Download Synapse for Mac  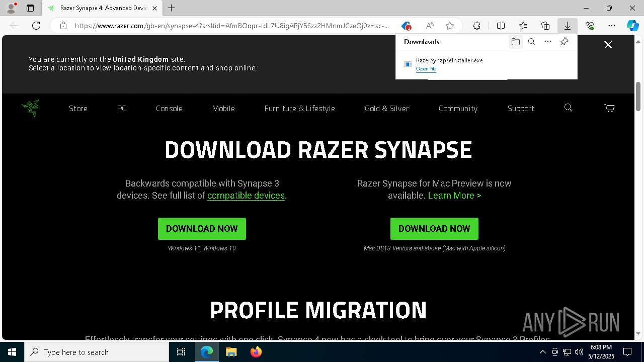click(434, 229)
